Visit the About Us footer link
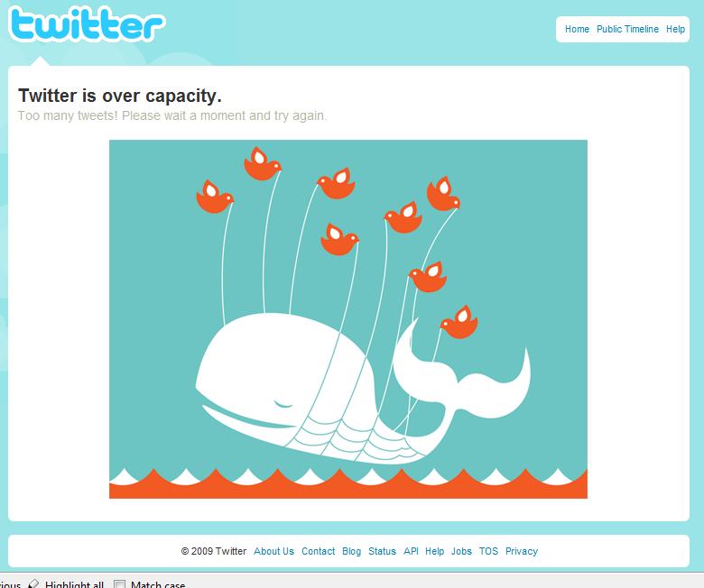The width and height of the screenshot is (704, 588). point(273,551)
